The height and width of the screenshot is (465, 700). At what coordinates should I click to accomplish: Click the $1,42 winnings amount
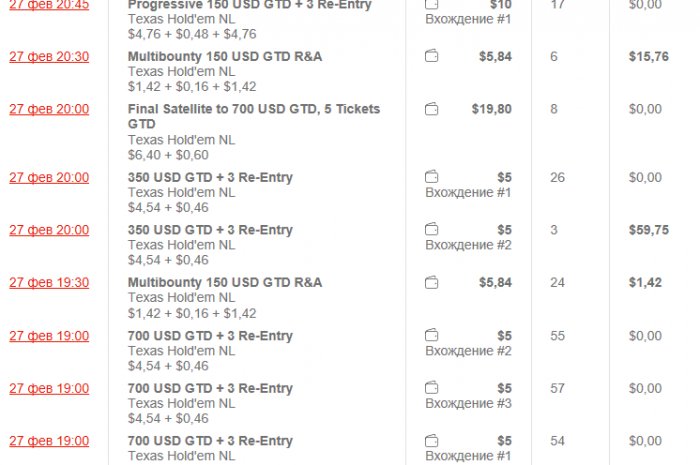(645, 283)
